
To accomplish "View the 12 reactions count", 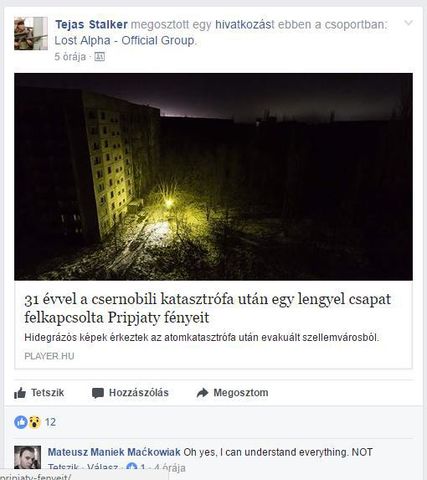I will [x=50, y=422].
